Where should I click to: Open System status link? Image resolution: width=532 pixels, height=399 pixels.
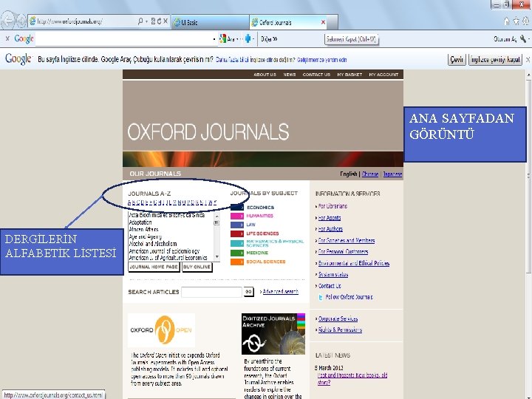click(x=333, y=274)
